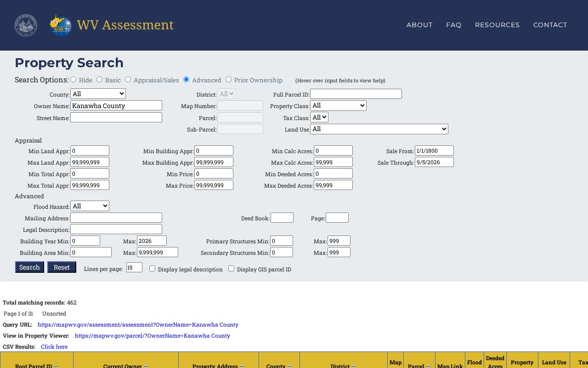Screen dimensions: 588x368
Task: Click the CSV Results 'Click here' link
Action: 54,347
